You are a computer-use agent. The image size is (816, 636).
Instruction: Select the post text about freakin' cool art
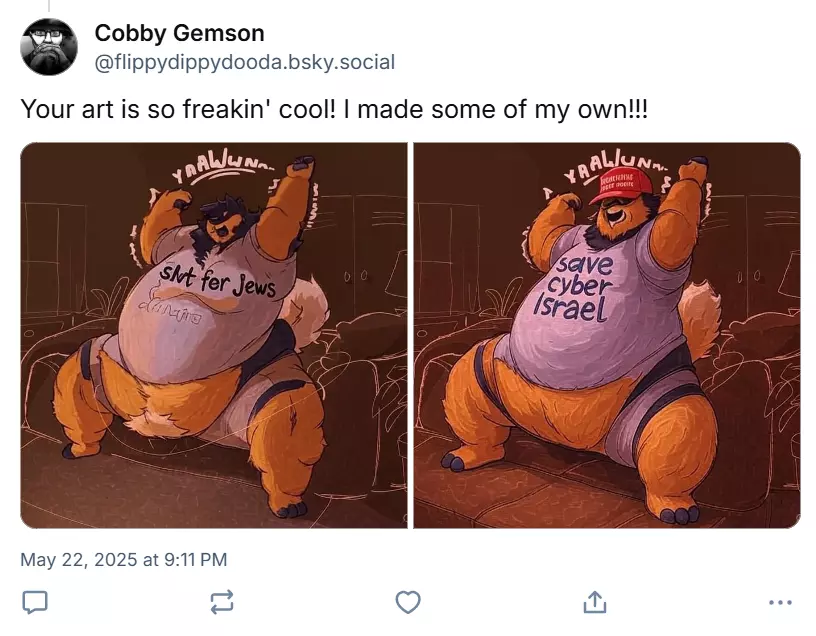(x=334, y=110)
